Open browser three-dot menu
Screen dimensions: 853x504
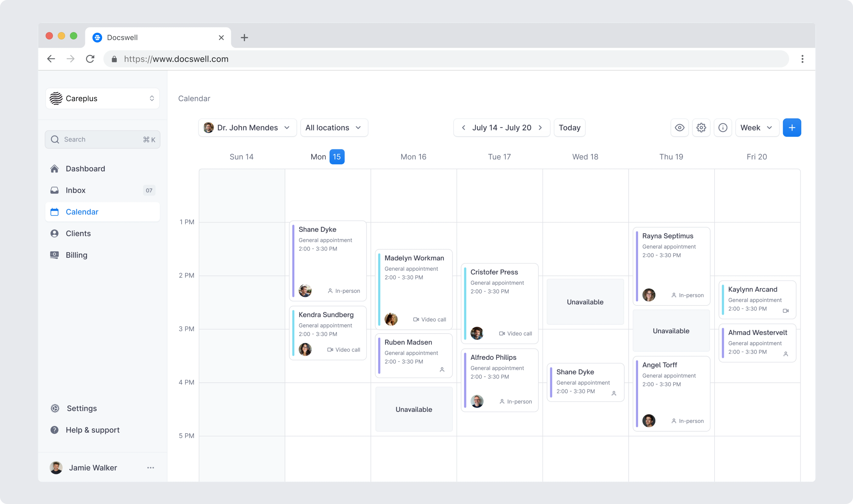click(802, 59)
